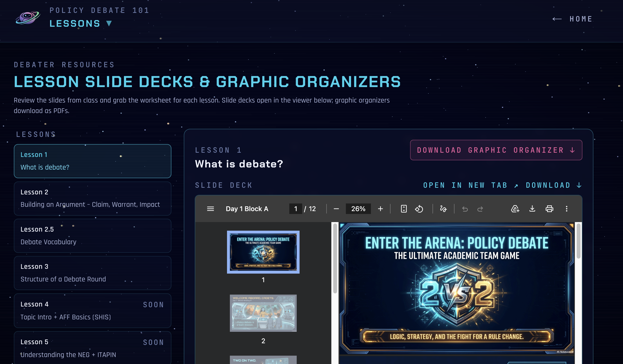
Task: Click the SOON label on Lesson 5
Action: click(x=153, y=342)
